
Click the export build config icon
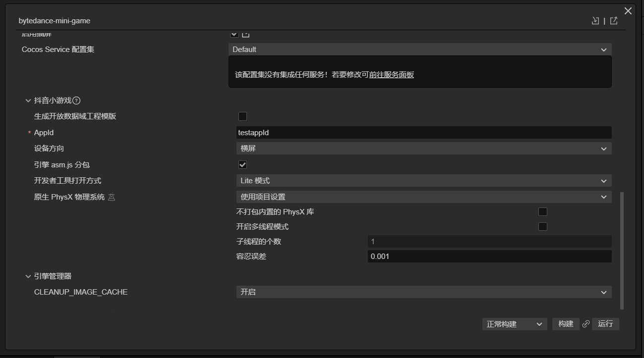tap(614, 21)
